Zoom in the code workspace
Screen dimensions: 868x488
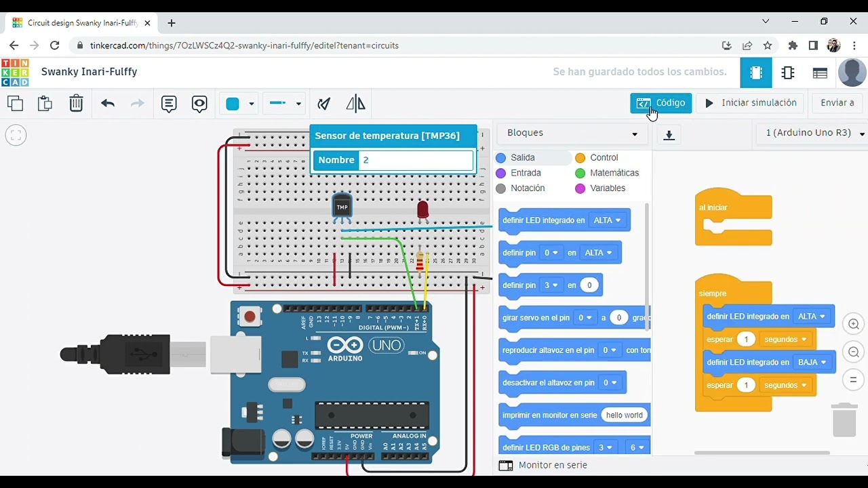tap(854, 324)
